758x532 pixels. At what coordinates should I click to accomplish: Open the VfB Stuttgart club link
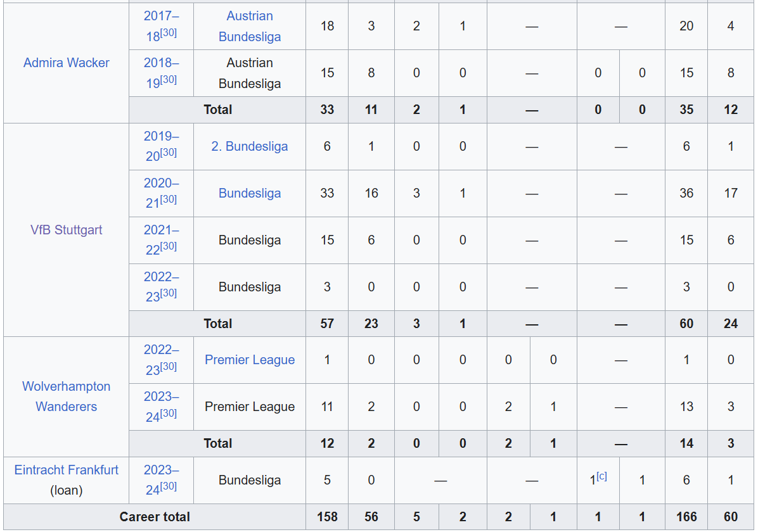[66, 230]
